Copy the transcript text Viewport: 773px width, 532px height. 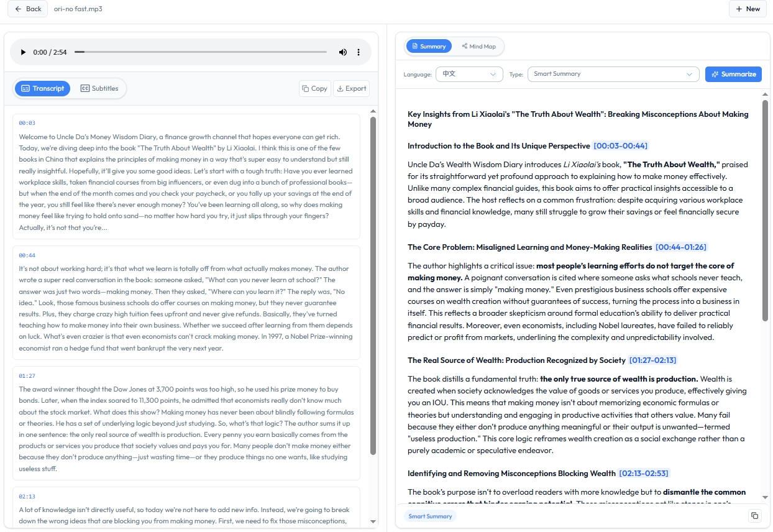[x=314, y=88]
